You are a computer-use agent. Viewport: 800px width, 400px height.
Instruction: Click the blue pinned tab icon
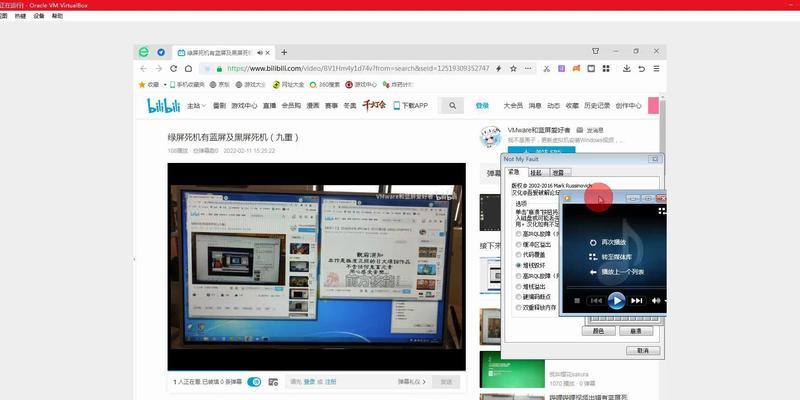click(x=161, y=52)
